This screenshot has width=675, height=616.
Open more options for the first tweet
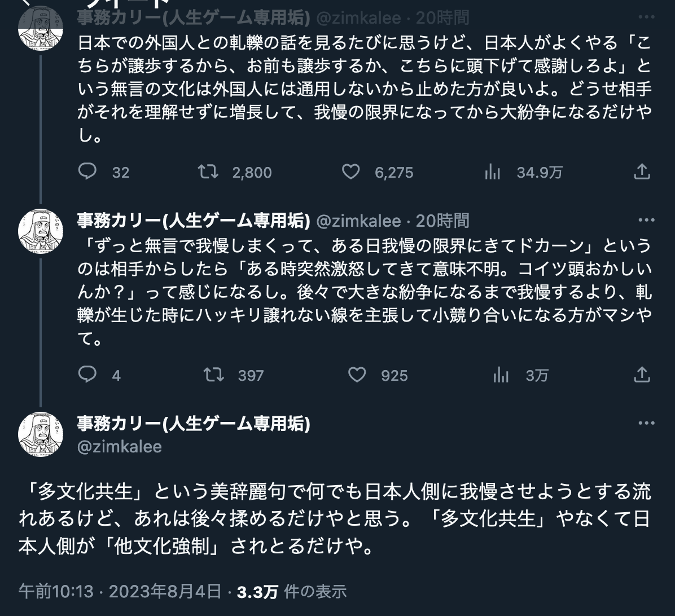click(x=646, y=17)
